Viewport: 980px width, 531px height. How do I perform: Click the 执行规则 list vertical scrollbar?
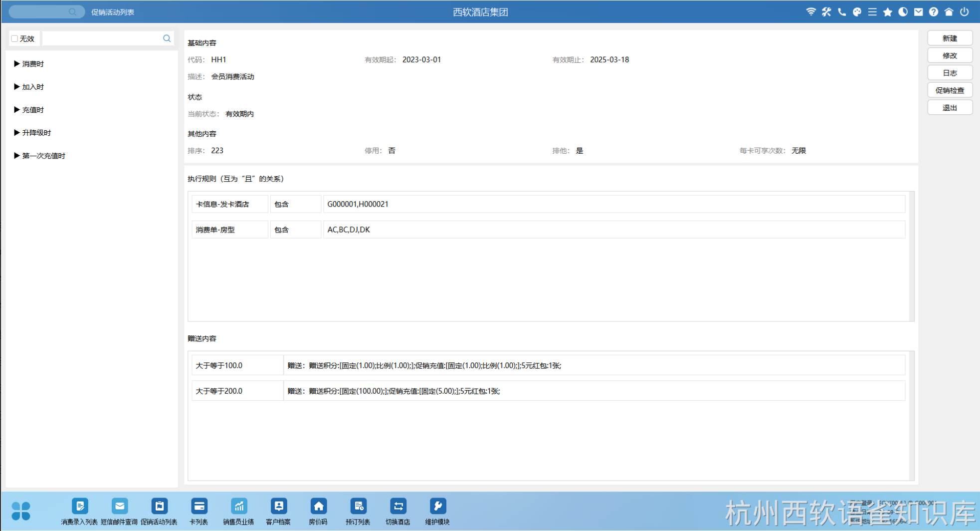click(912, 256)
